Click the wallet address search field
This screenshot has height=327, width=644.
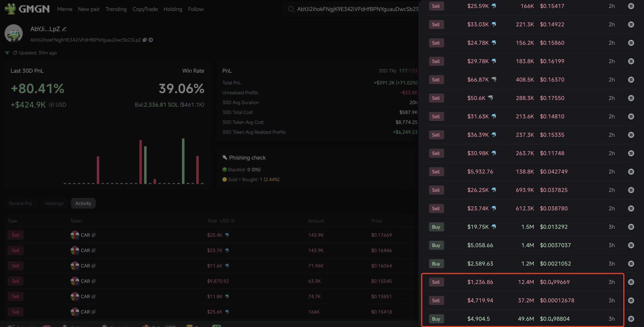point(357,9)
